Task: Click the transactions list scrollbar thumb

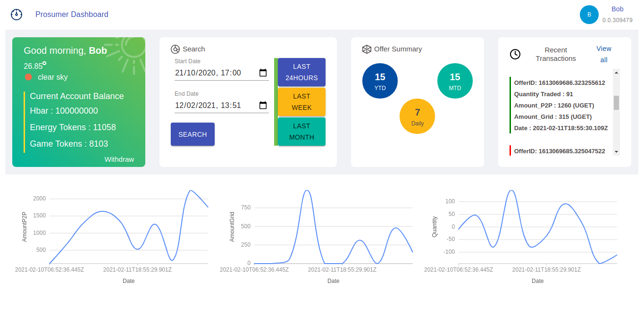Action: [x=616, y=102]
